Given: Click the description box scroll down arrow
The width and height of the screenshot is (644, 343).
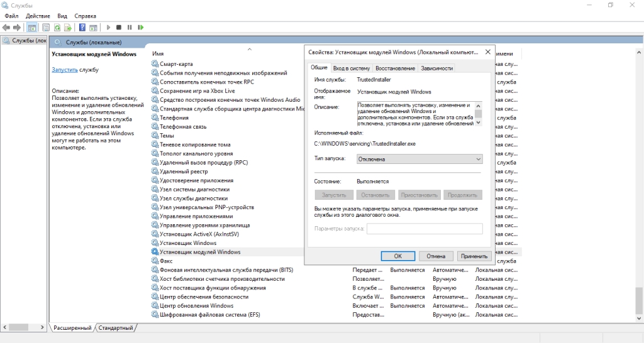Looking at the screenshot, I should click(x=478, y=122).
